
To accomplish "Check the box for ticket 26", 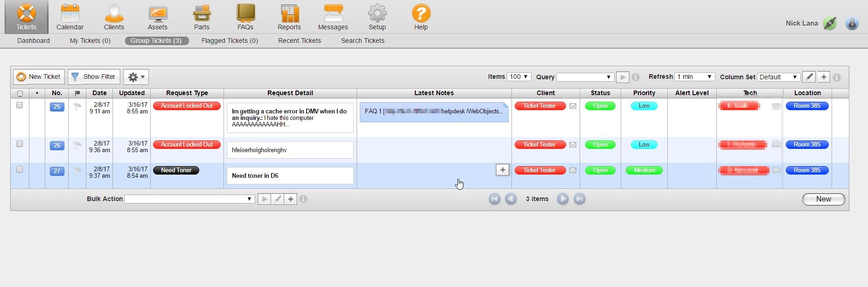I will [x=20, y=144].
